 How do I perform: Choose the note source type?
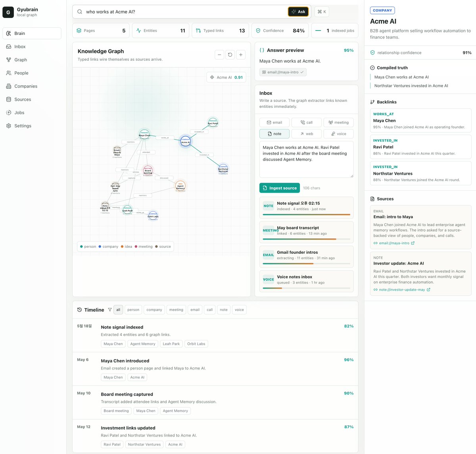(274, 134)
